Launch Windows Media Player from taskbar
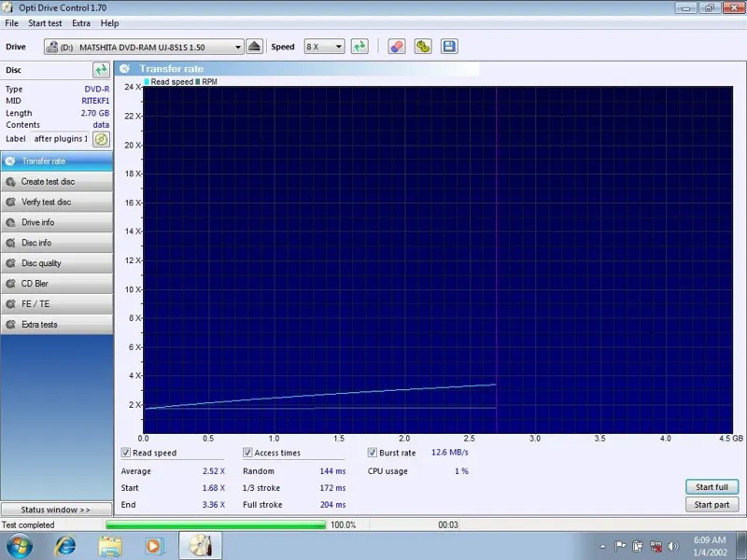The image size is (747, 560). tap(153, 545)
